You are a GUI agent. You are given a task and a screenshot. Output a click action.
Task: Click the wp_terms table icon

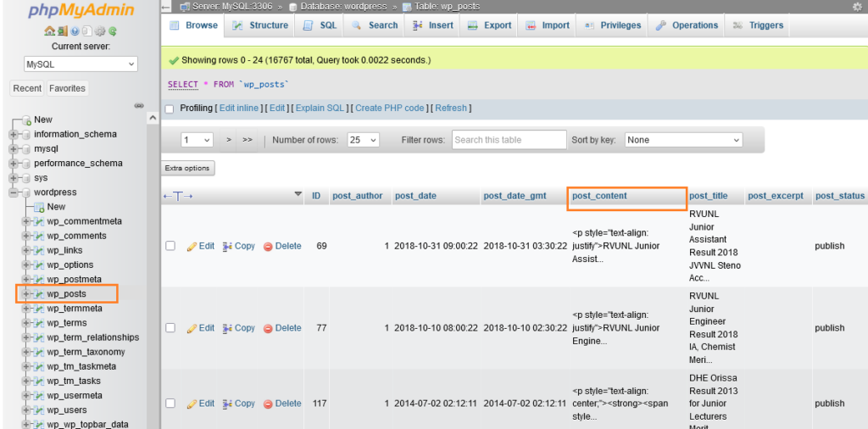coord(39,323)
